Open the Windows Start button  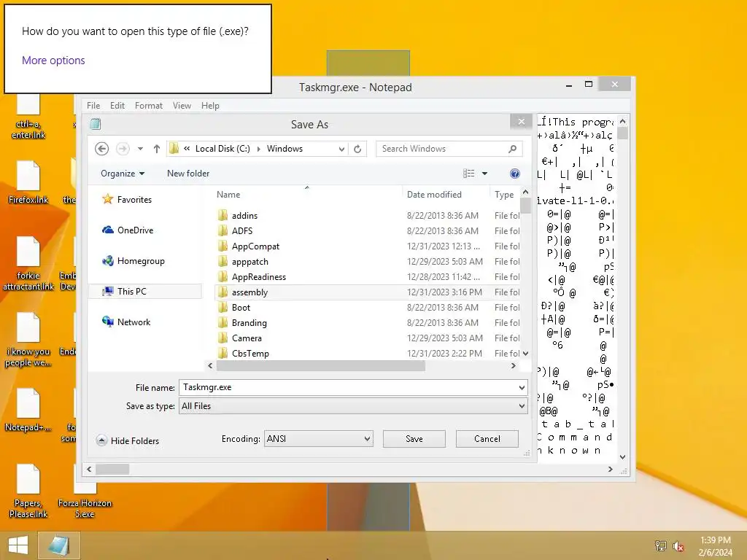18,545
